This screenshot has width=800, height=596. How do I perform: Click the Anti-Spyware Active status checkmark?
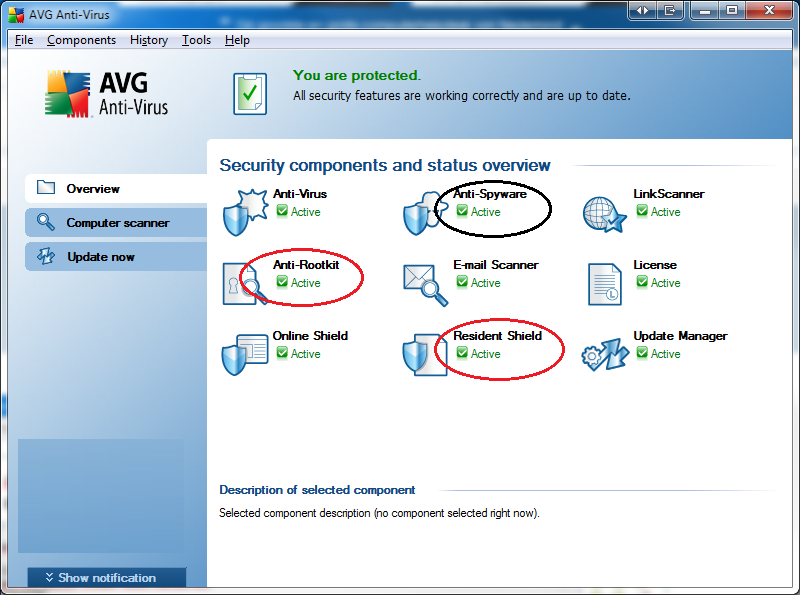coord(462,211)
